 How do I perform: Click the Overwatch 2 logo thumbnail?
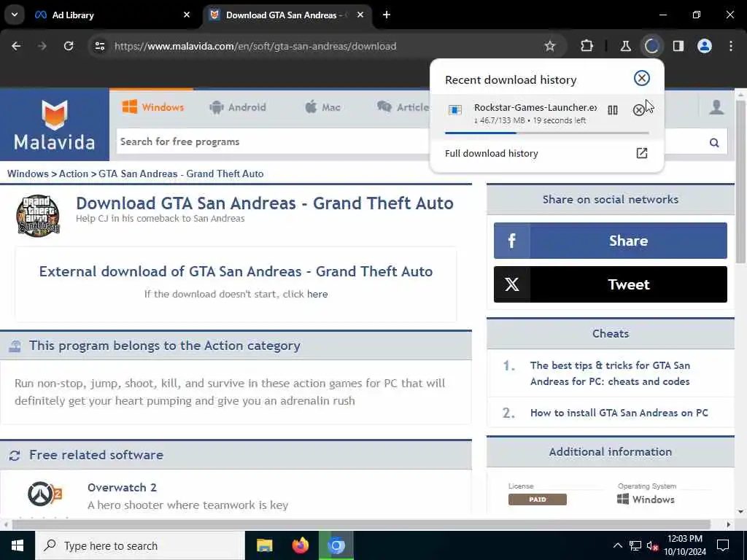tap(44, 494)
